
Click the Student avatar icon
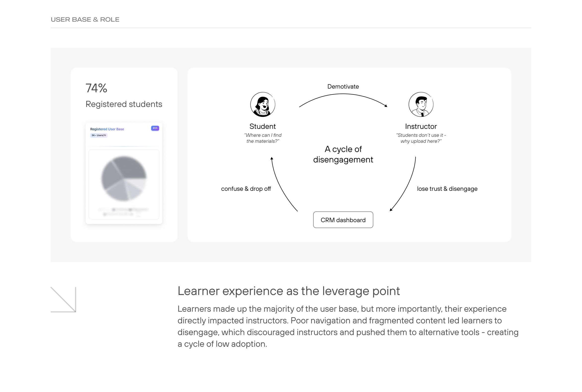click(x=262, y=104)
